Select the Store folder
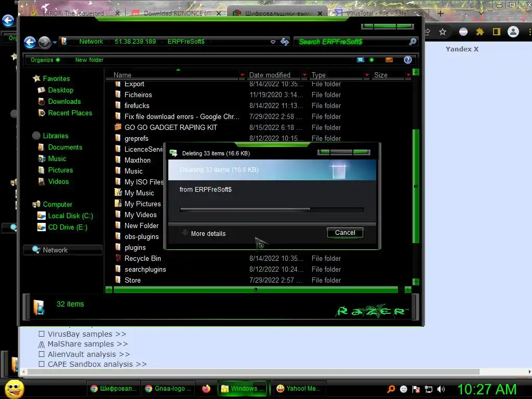Image resolution: width=532 pixels, height=399 pixels. pyautogui.click(x=132, y=280)
